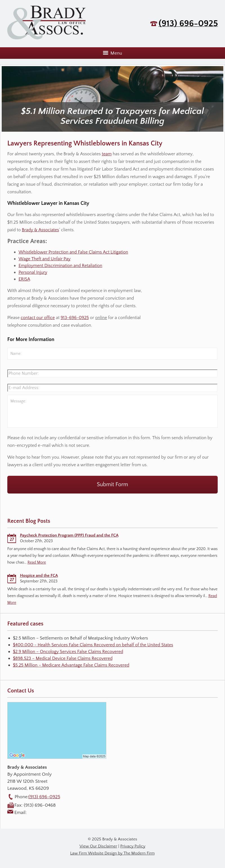Click the Contact Us map

(x=57, y=730)
